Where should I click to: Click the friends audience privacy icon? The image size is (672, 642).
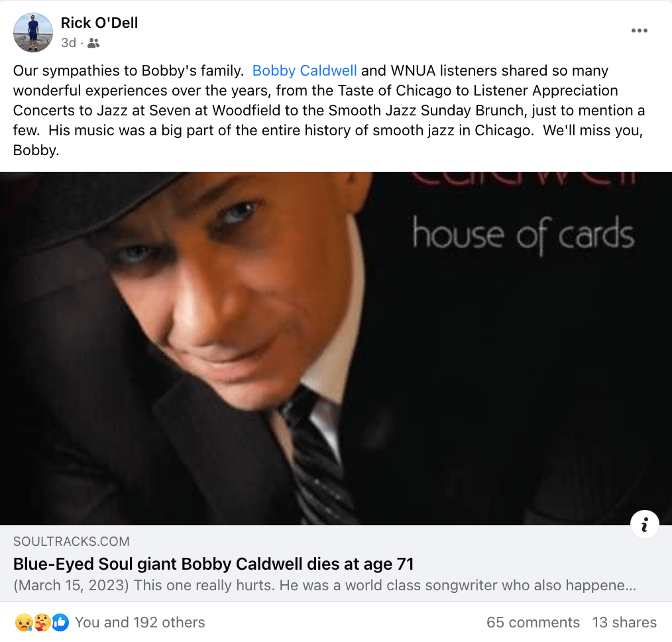point(93,43)
